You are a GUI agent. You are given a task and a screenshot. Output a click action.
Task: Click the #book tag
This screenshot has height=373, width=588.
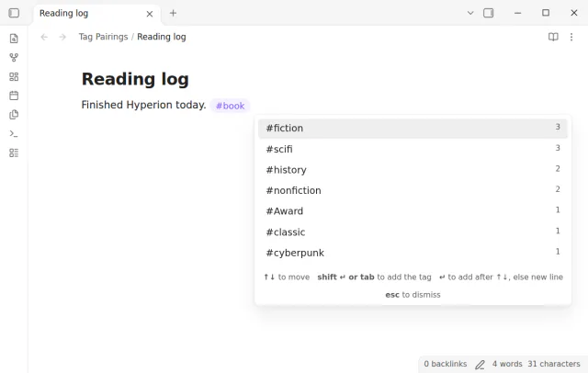point(230,106)
